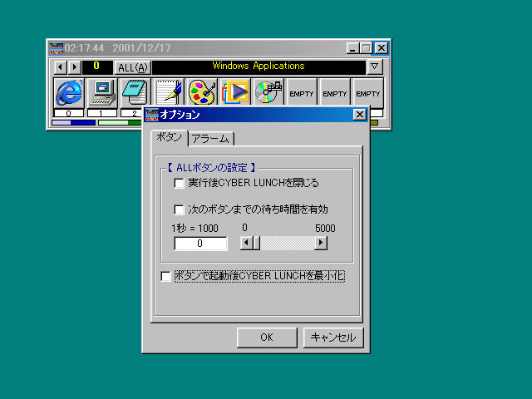The image size is (532, 399).
Task: Open the Media Player play icon
Action: 234,92
